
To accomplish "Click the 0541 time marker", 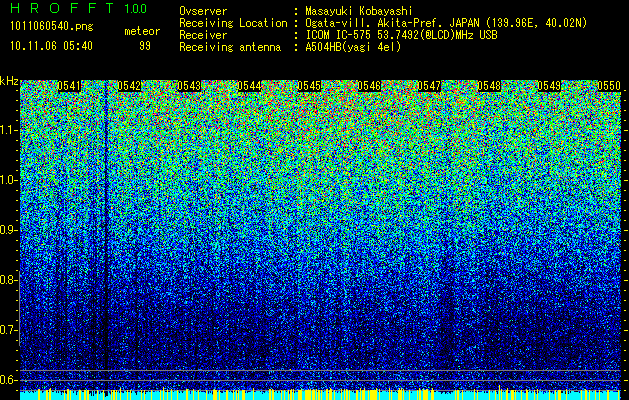I will coord(69,86).
